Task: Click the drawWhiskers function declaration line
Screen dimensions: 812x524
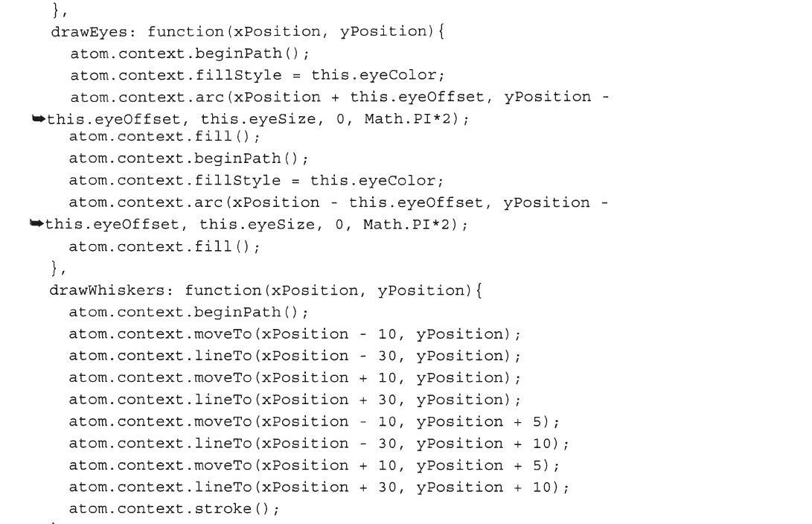Action: tap(266, 290)
